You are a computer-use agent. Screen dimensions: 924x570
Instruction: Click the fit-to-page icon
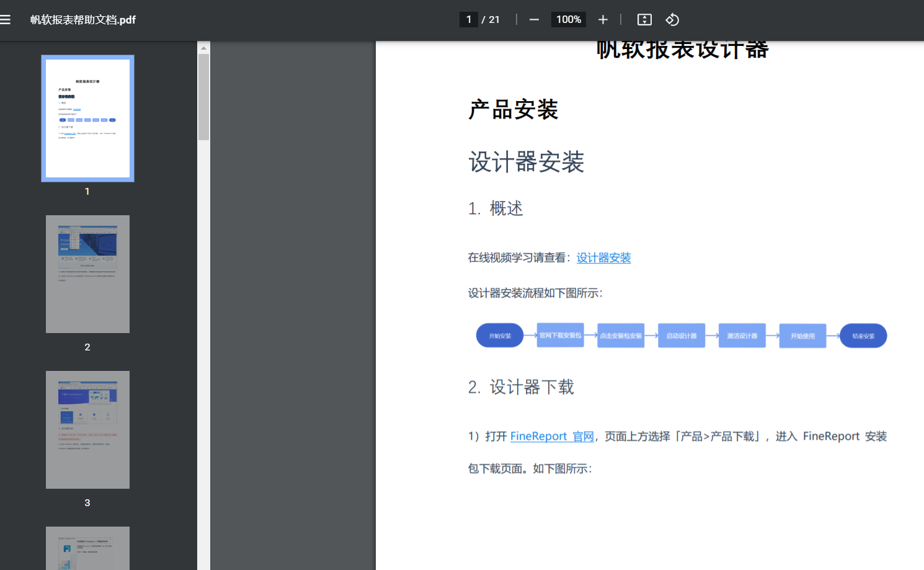coord(644,19)
